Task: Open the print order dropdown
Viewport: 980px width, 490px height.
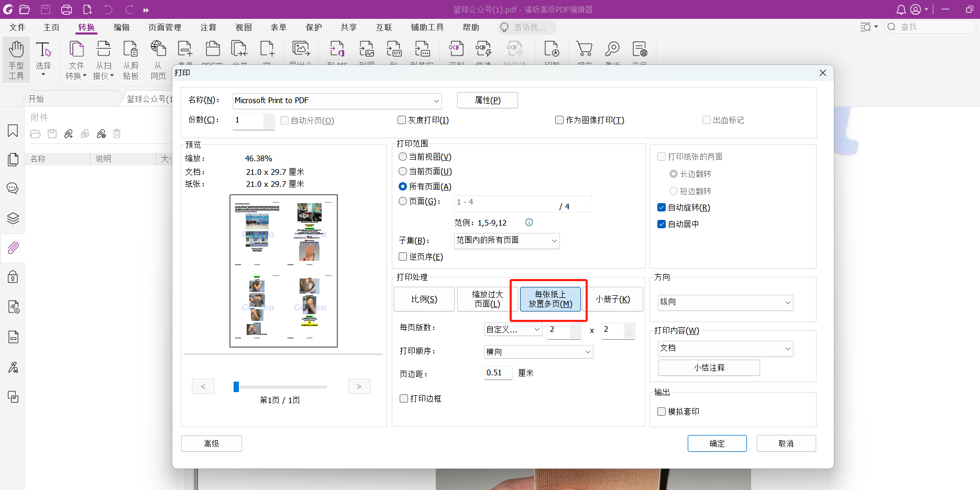Action: (538, 352)
